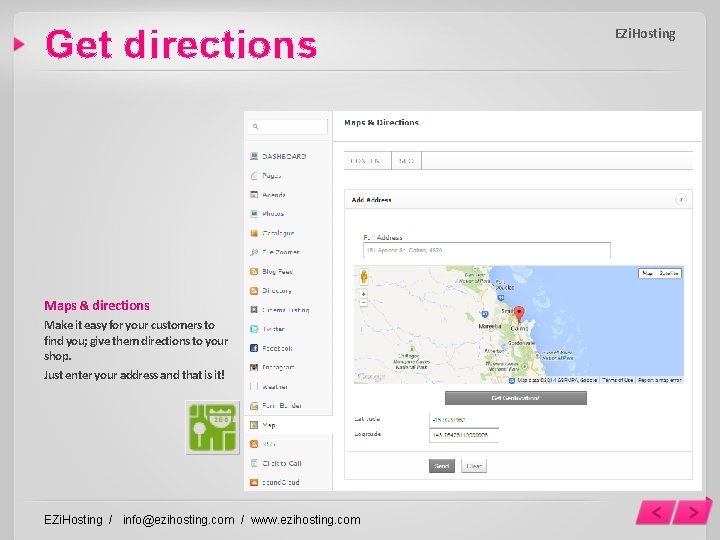Switch to the Content tab
This screenshot has height=540, width=720.
click(367, 161)
